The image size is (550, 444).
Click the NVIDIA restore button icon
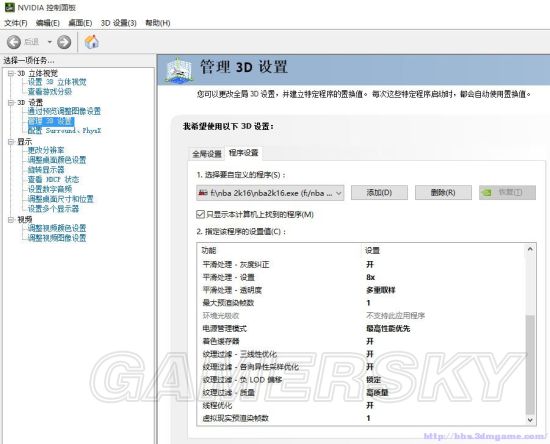488,193
